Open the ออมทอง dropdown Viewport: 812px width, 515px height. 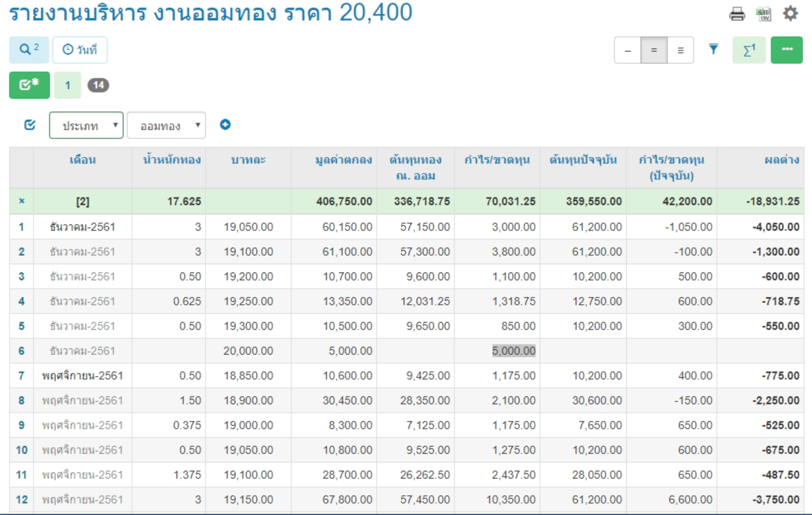coord(166,126)
